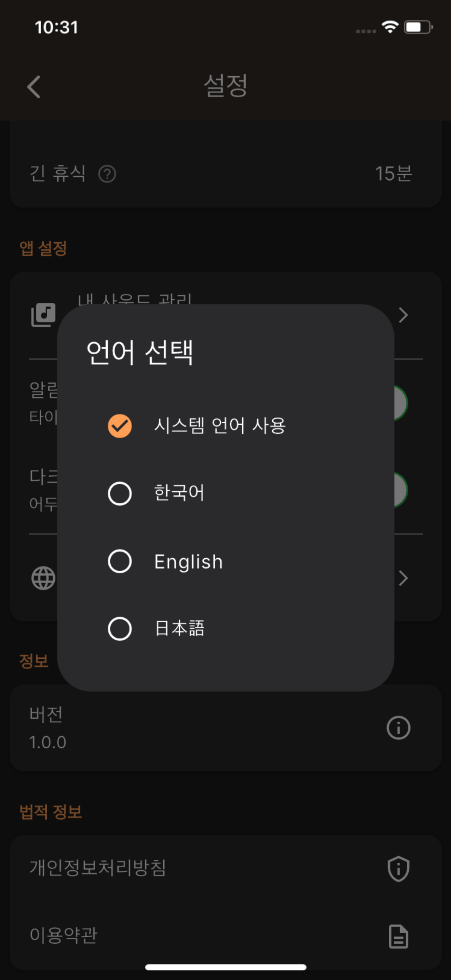Tap the version info circle icon

[398, 728]
